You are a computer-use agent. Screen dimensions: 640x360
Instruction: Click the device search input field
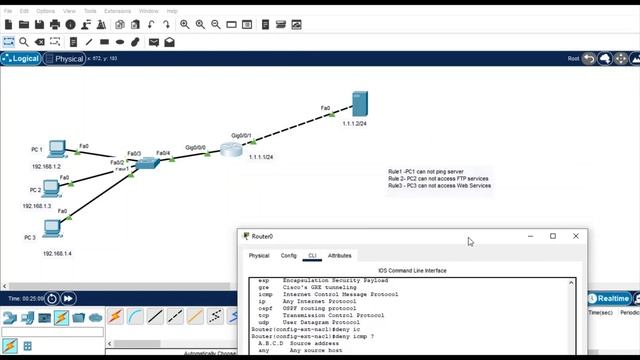(53, 332)
